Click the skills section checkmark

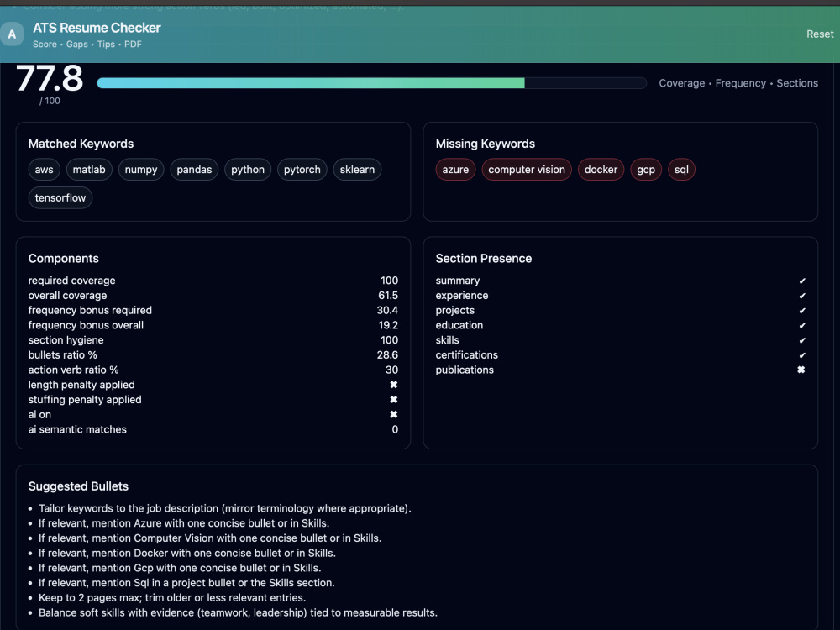(x=802, y=340)
